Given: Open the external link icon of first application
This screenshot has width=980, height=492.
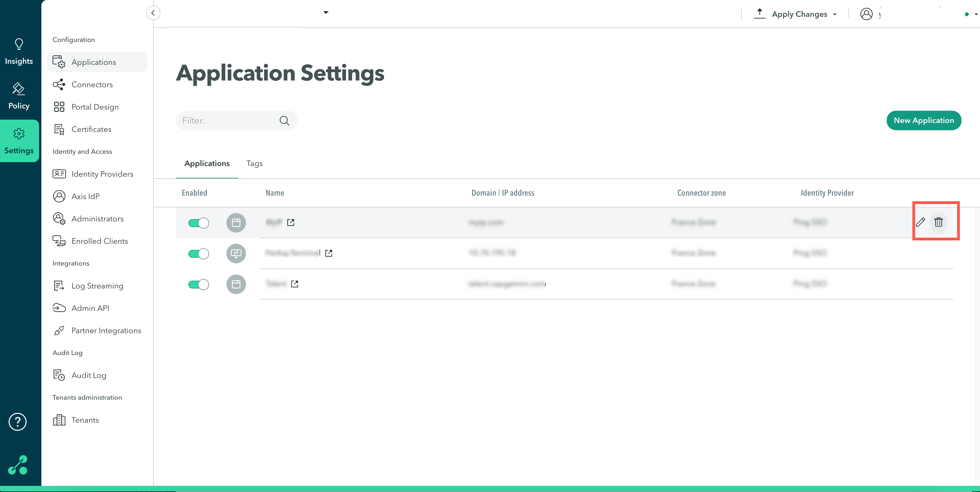Looking at the screenshot, I should [x=291, y=222].
